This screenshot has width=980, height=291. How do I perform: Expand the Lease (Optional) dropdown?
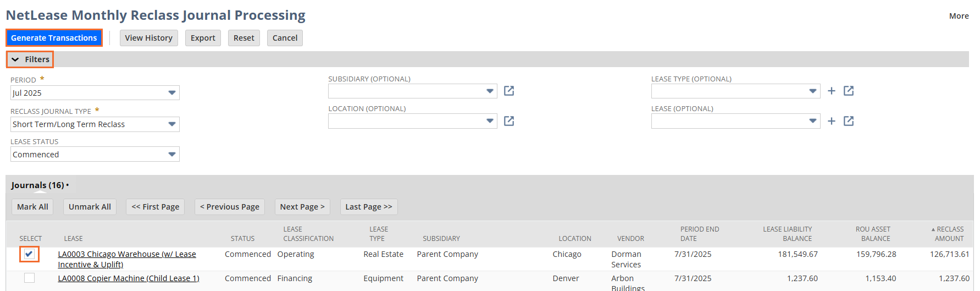pos(736,121)
